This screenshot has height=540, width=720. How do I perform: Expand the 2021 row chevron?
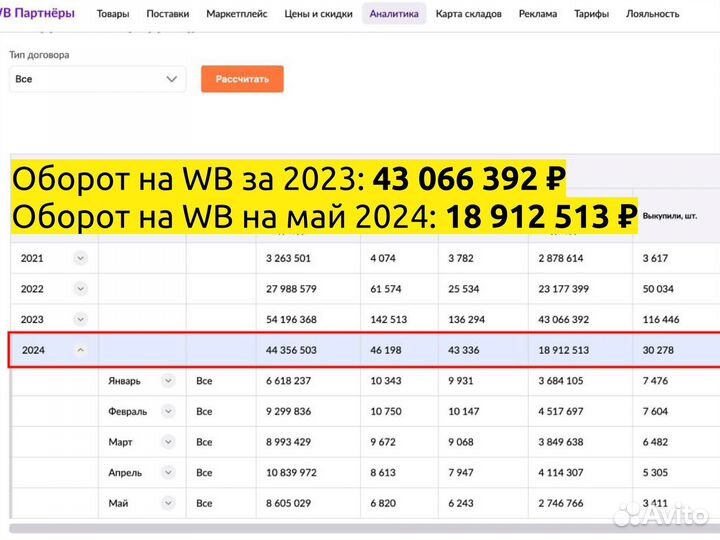81,258
